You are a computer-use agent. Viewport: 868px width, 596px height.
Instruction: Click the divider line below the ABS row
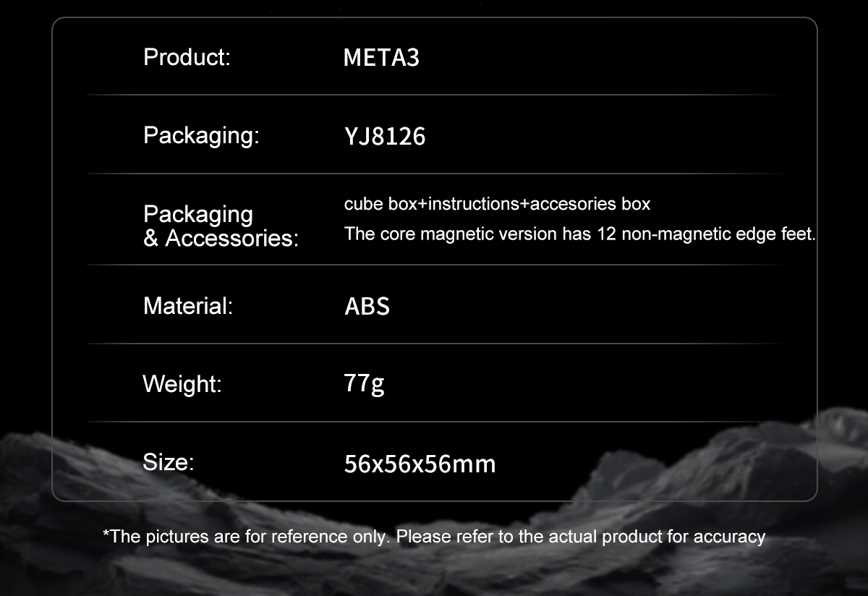coord(434,344)
